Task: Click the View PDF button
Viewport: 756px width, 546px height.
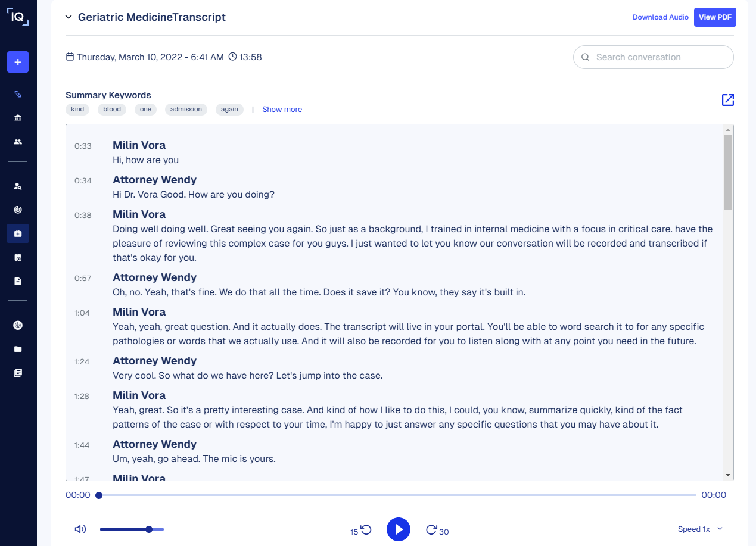Action: [x=715, y=17]
